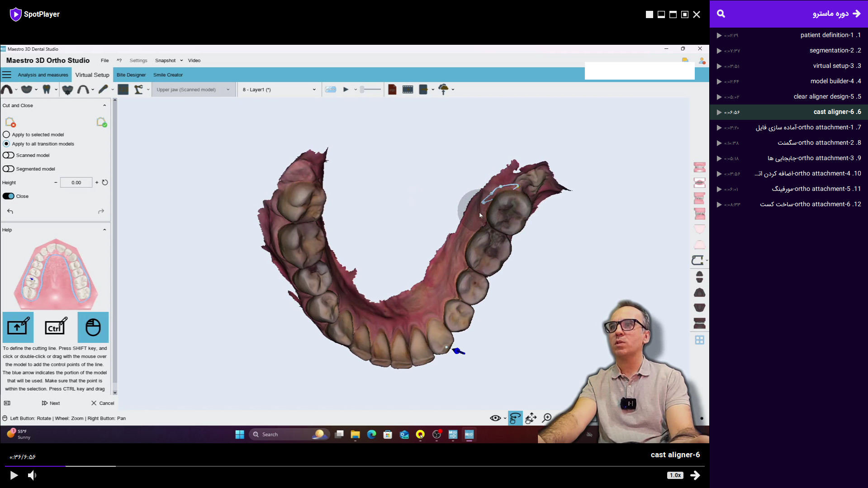This screenshot has height=488, width=868.
Task: Show right lateral view icon
Action: point(699,198)
